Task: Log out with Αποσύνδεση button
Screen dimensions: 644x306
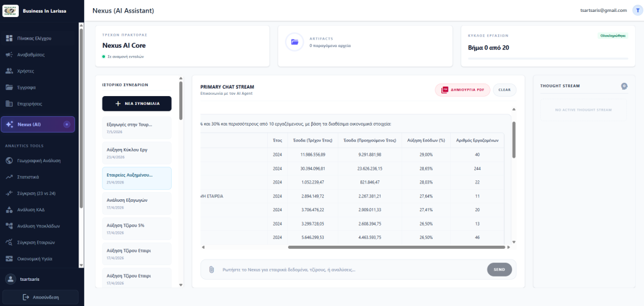Action: coord(40,297)
